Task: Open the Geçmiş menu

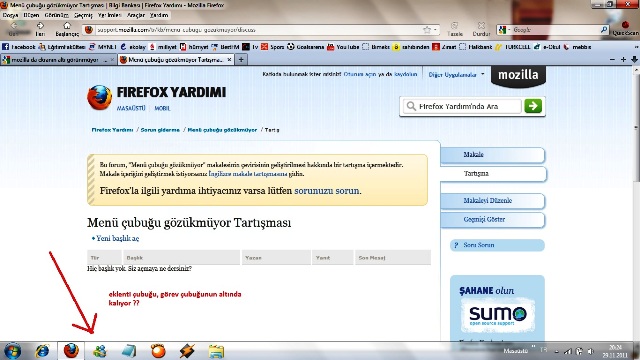Action: click(x=83, y=15)
